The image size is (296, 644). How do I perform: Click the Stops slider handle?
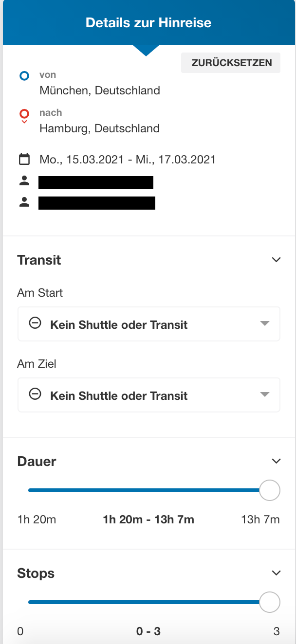point(270,602)
